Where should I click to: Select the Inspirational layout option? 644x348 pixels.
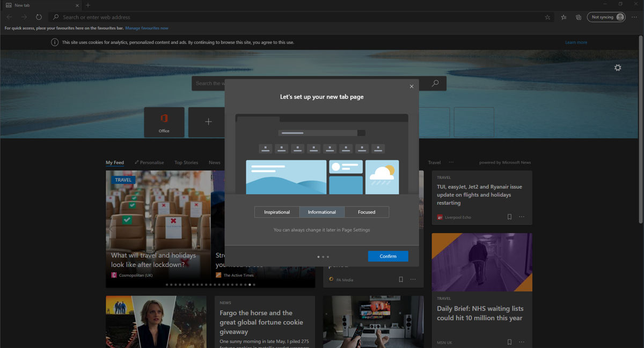coord(277,212)
